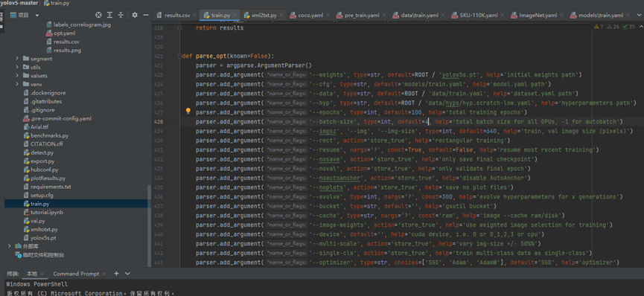Viewport: 644px width, 296px height.
Task: Expand the venv folder
Action: point(17,84)
